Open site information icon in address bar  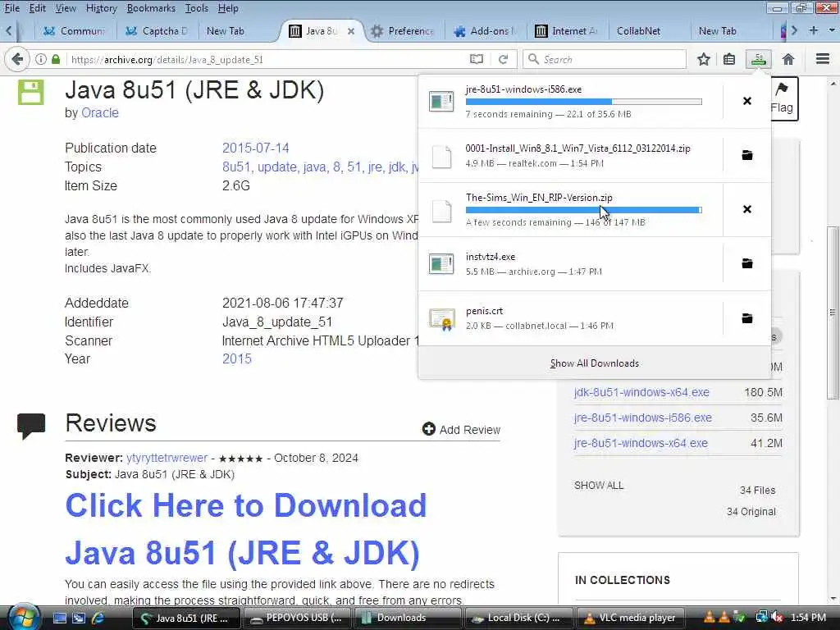[41, 59]
